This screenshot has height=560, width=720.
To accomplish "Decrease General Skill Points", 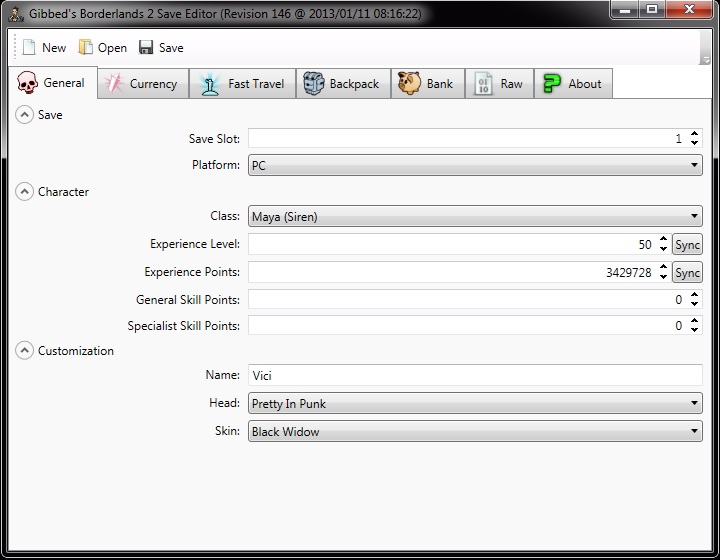I will pyautogui.click(x=694, y=304).
